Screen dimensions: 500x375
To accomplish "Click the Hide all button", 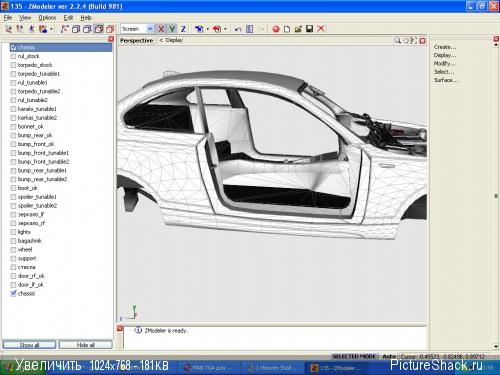I will pyautogui.click(x=86, y=345).
